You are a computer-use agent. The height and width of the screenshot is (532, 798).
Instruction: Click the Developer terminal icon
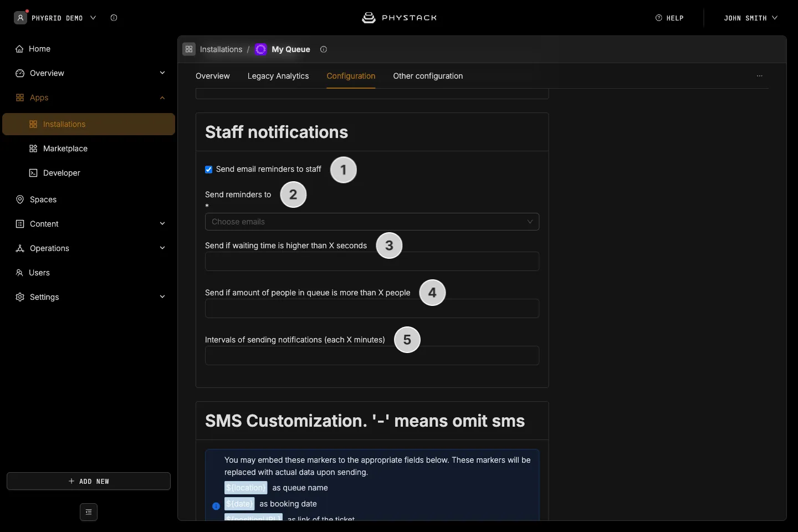33,173
